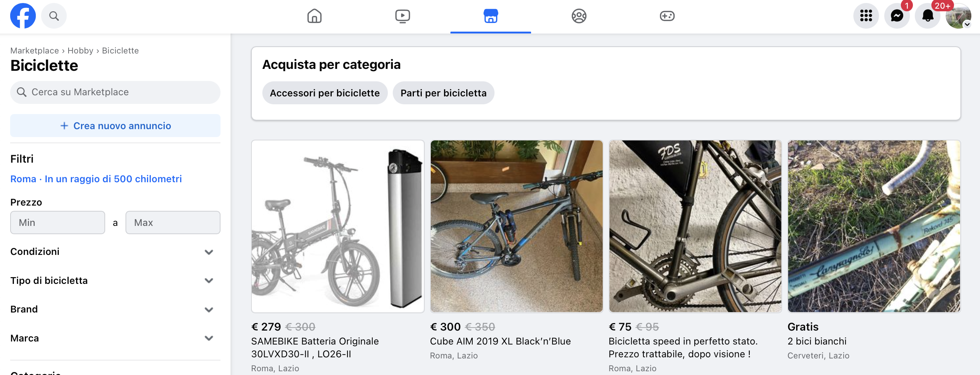Open Messenger chat icon
This screenshot has height=375, width=980.
point(897,16)
